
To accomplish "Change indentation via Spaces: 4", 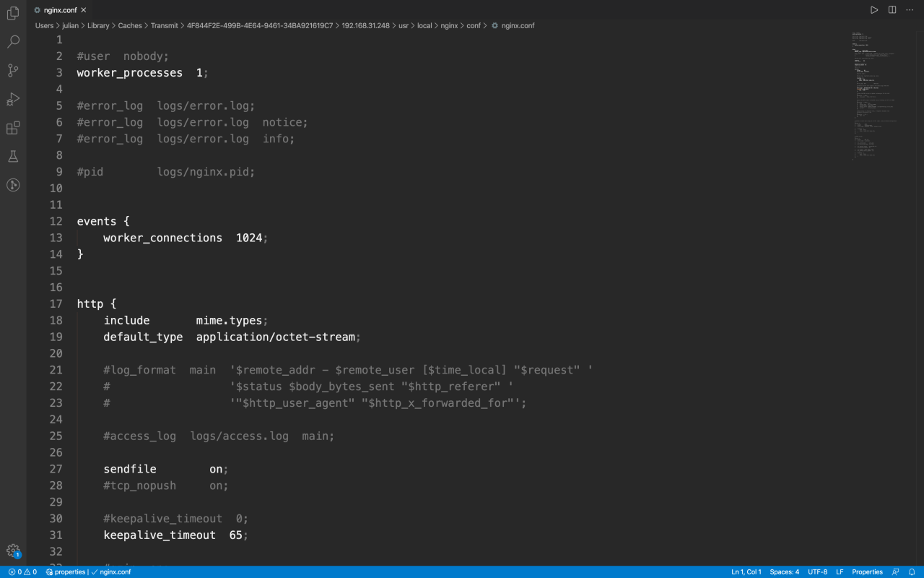I will point(784,572).
